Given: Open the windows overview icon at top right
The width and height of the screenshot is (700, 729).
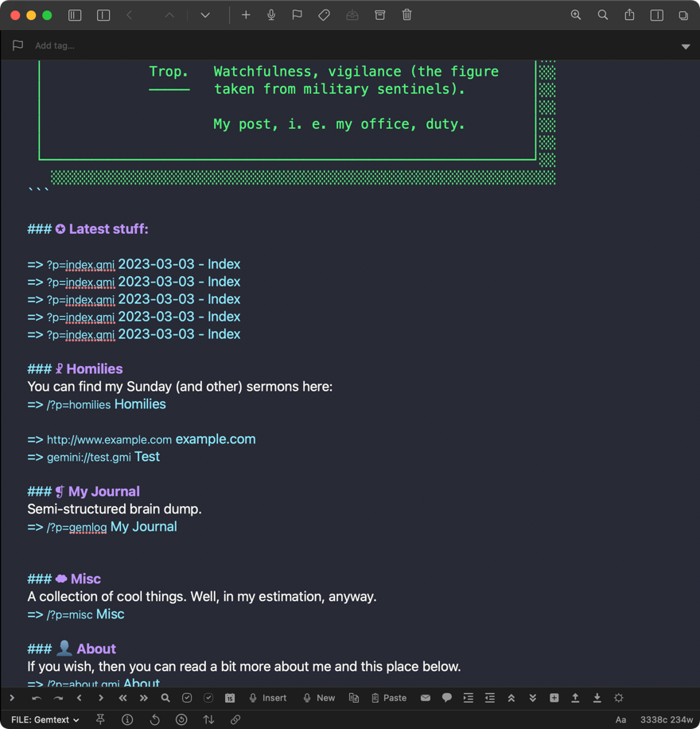Looking at the screenshot, I should click(x=683, y=15).
